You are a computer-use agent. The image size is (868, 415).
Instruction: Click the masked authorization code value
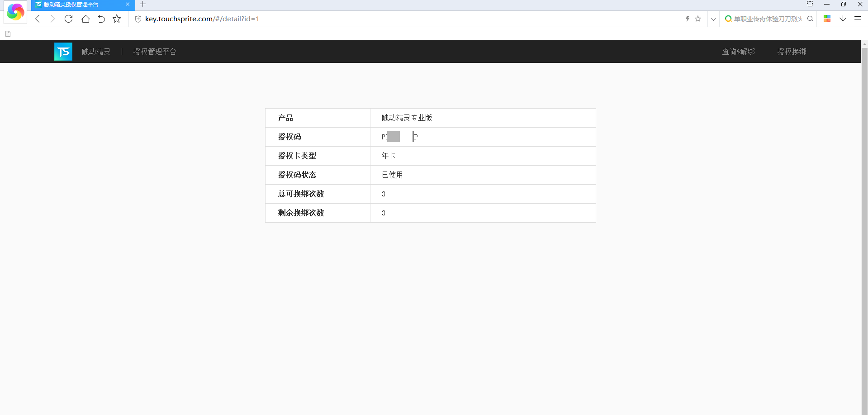[399, 137]
